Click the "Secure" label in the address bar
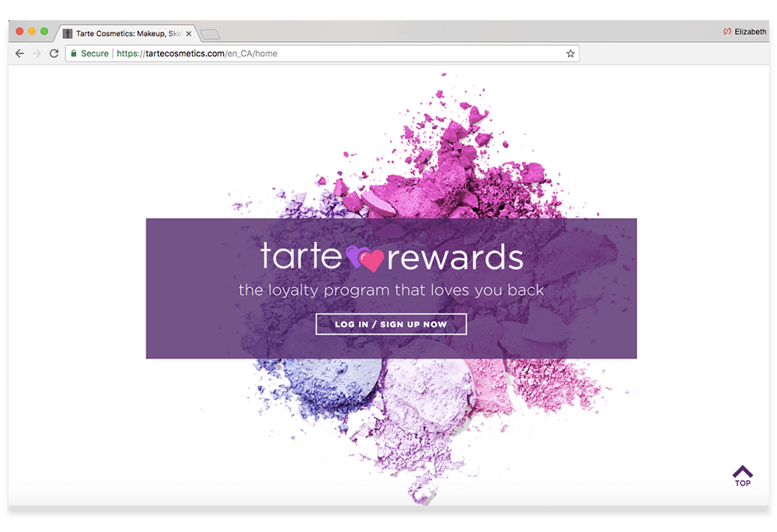Viewport: 777px width, 532px height. tap(95, 54)
